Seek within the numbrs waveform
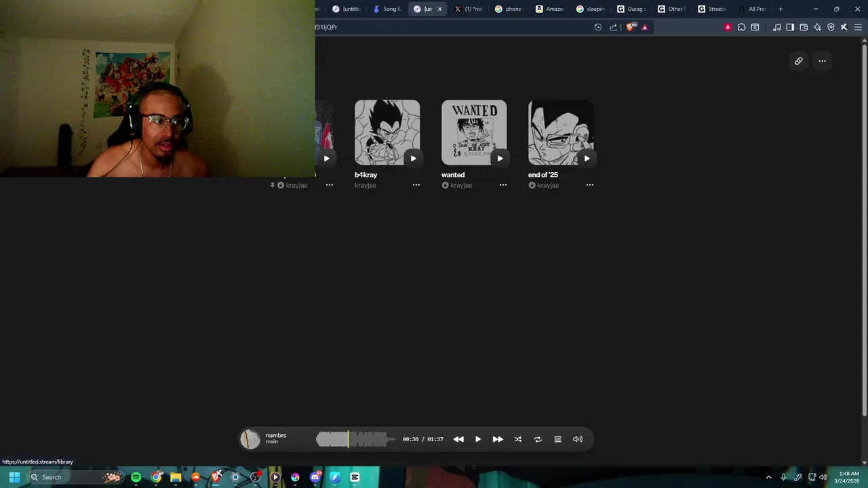 [356, 439]
